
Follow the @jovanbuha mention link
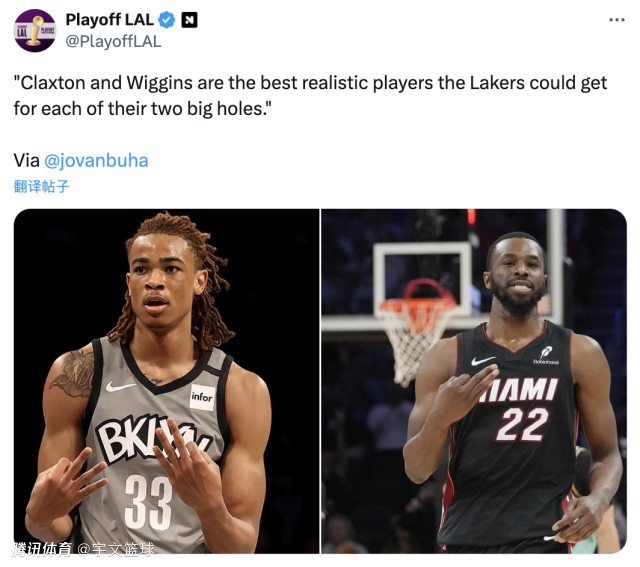(x=96, y=160)
